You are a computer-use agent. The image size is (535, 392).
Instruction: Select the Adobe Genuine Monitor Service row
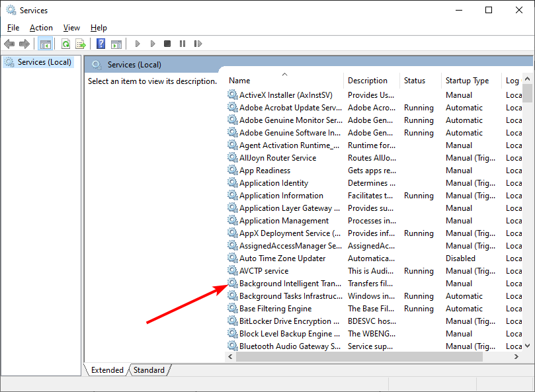pyautogui.click(x=374, y=120)
